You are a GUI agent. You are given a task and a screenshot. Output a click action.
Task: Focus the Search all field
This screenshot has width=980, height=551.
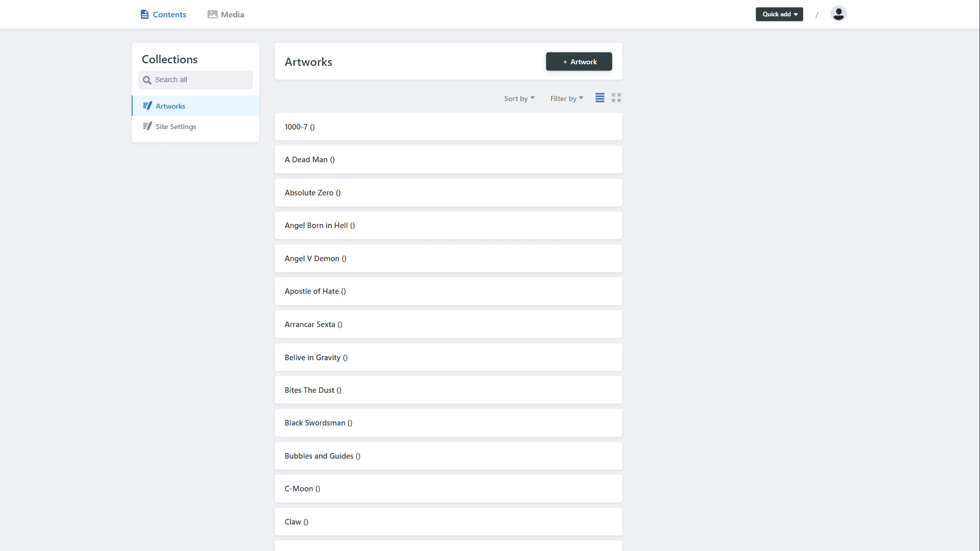tap(195, 80)
